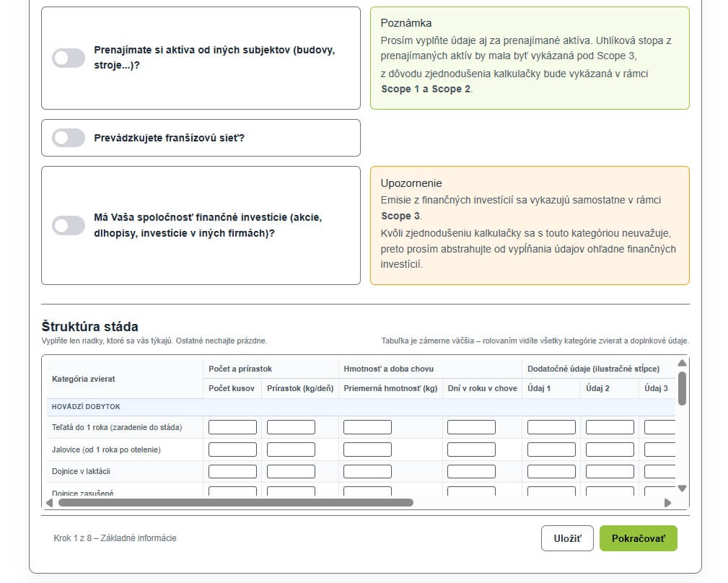
Task: Toggle the rented assets switch
Action: coord(69,58)
